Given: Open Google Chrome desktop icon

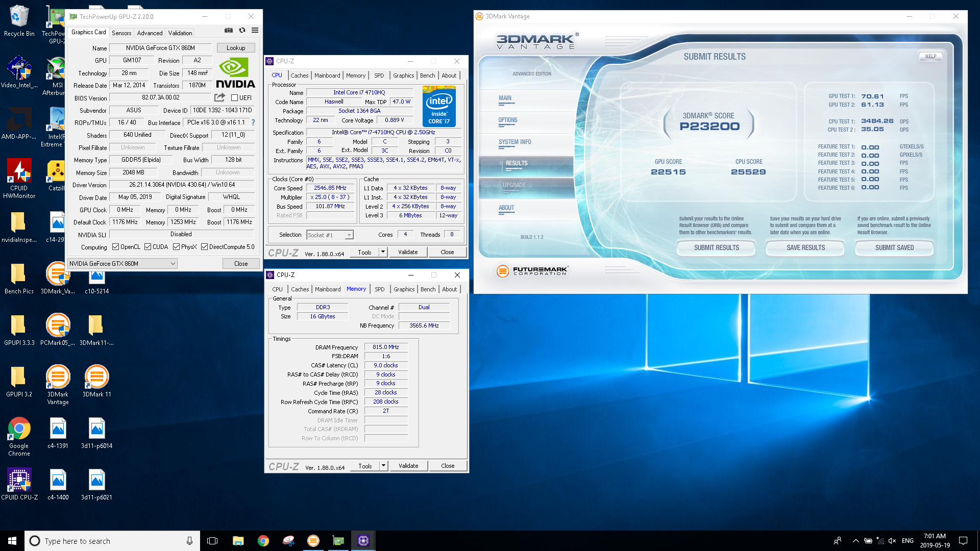Looking at the screenshot, I should (x=19, y=436).
